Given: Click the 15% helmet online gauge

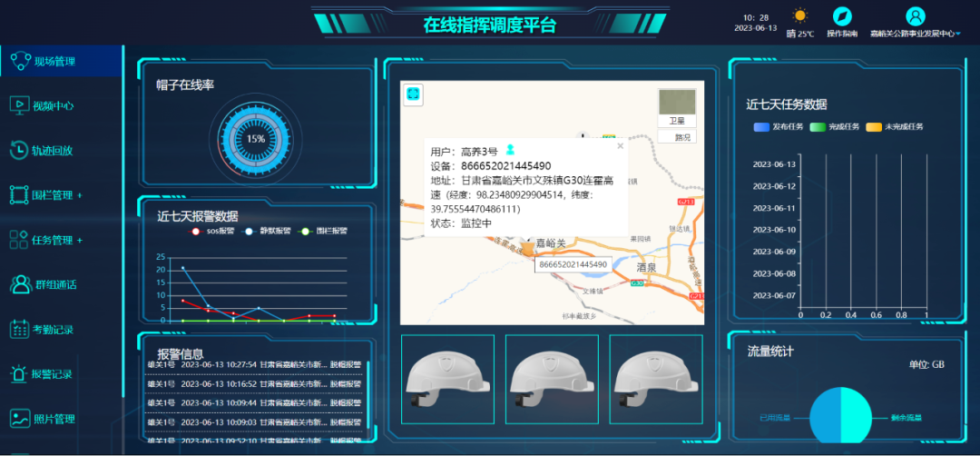Looking at the screenshot, I should tap(255, 138).
